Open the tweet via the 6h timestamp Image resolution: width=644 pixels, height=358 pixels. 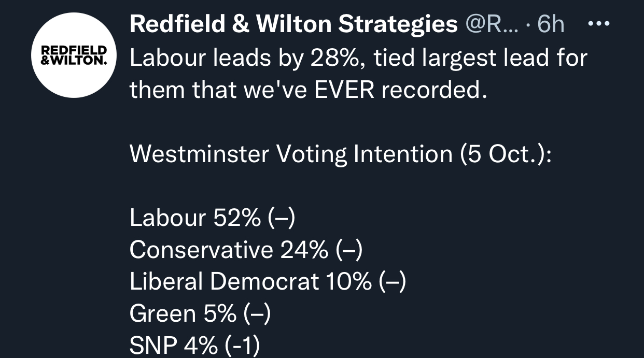click(x=551, y=24)
